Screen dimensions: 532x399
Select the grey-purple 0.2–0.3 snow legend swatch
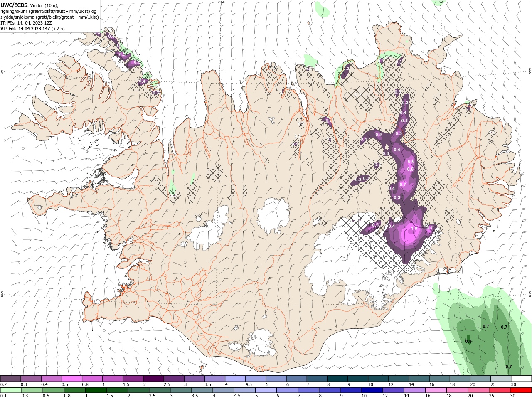(x=10, y=379)
